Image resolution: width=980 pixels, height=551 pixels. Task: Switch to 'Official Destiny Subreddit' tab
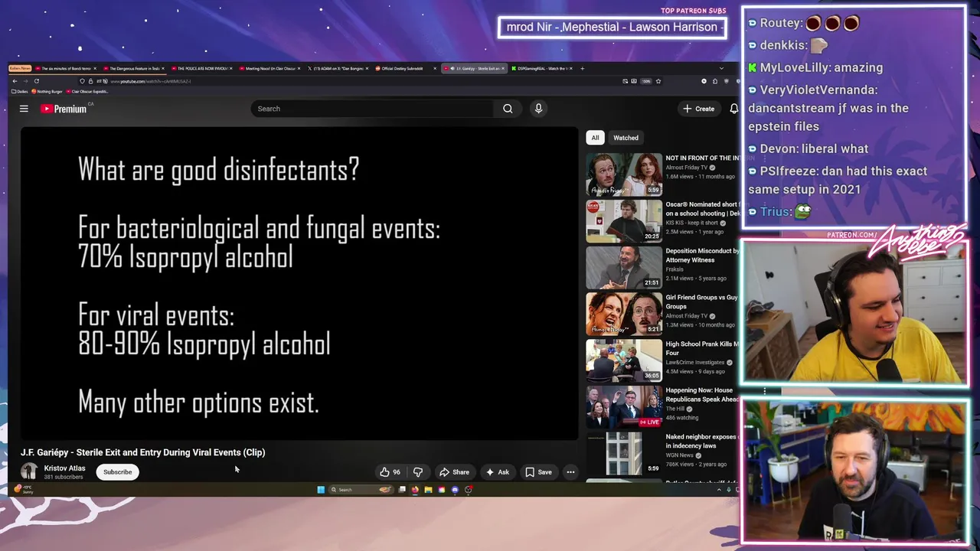(x=407, y=69)
